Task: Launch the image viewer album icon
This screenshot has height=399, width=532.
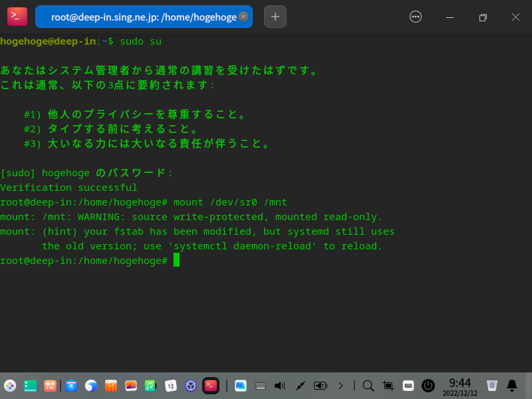Action: tap(130, 386)
